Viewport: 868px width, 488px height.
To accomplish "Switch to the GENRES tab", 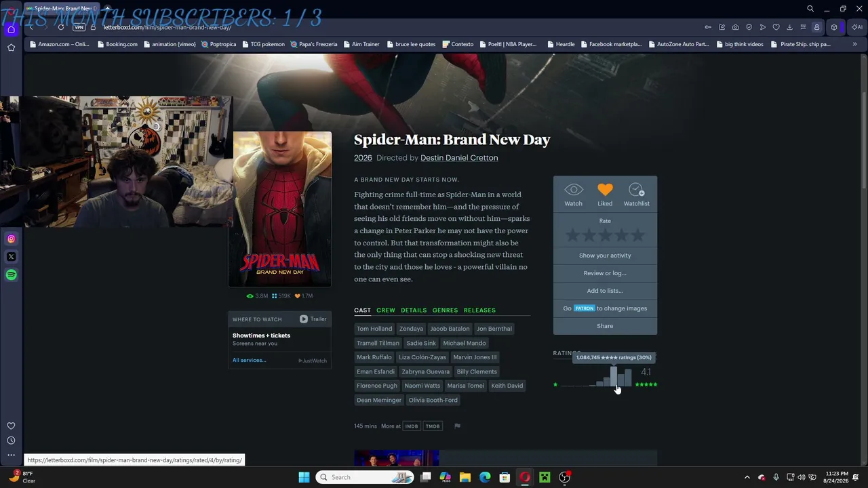I will (x=445, y=310).
